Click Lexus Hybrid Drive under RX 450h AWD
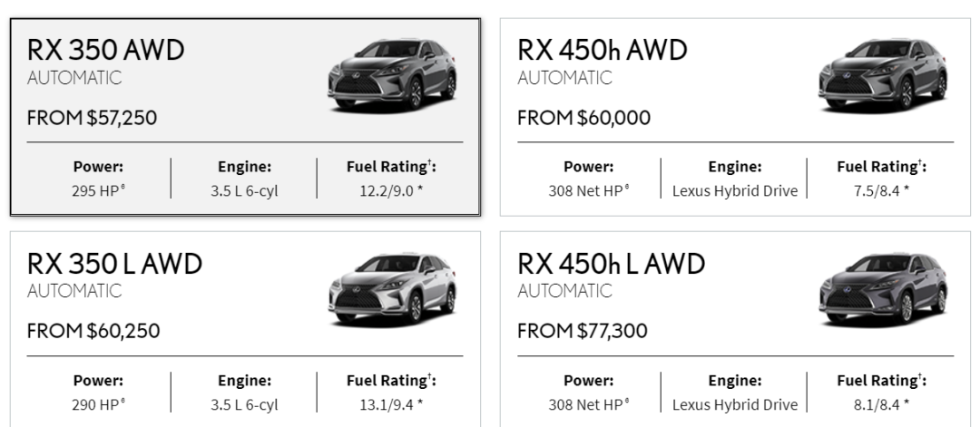Screen dimensions: 980x427 click(734, 191)
